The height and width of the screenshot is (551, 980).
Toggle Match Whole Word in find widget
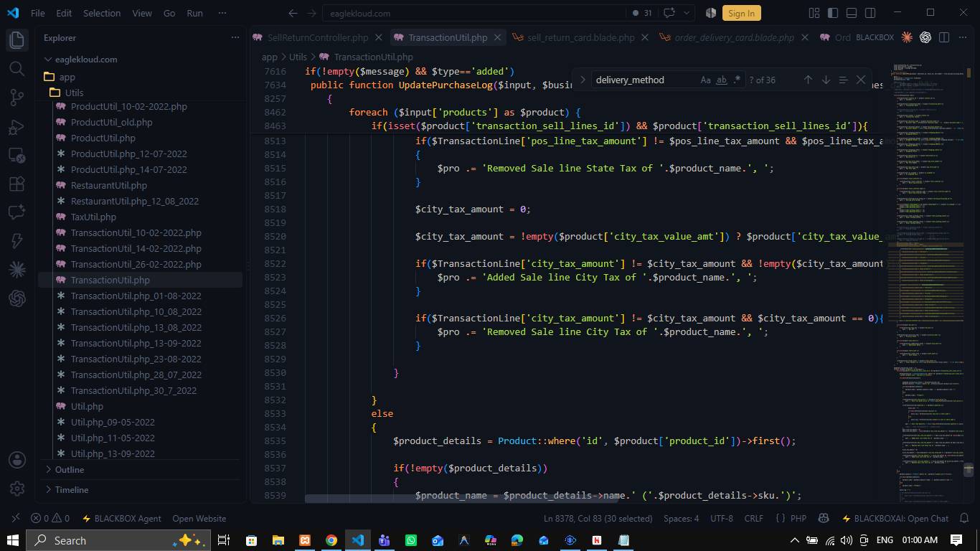tap(722, 80)
